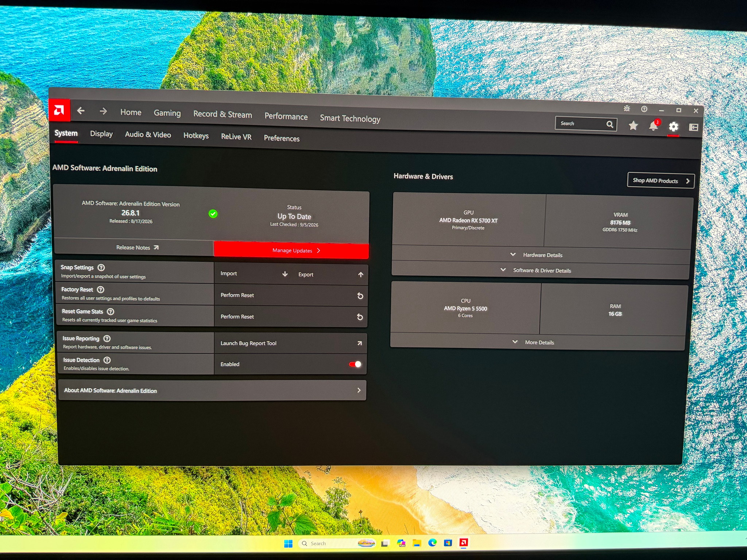The width and height of the screenshot is (747, 560).
Task: Disable the Issue Detection toggle
Action: point(355,364)
